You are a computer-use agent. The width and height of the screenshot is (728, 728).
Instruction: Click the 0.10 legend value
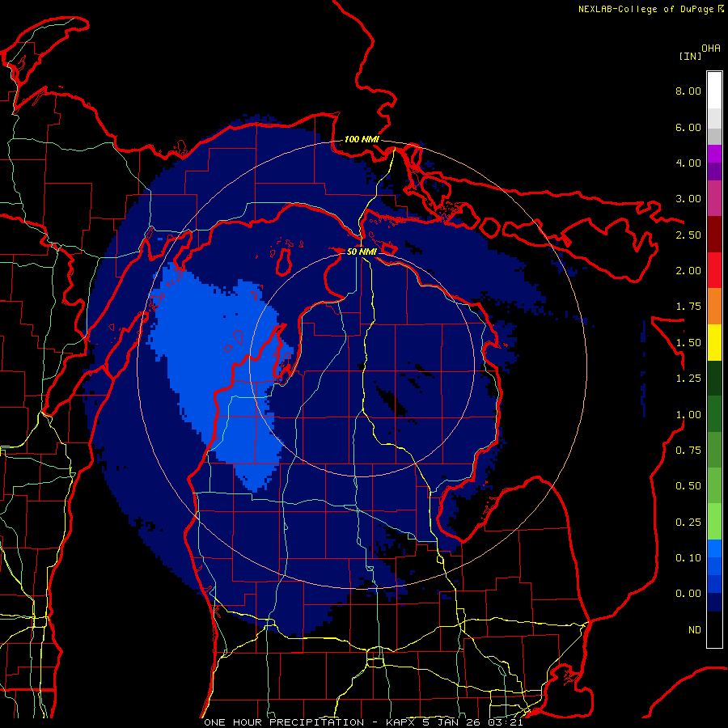point(688,558)
